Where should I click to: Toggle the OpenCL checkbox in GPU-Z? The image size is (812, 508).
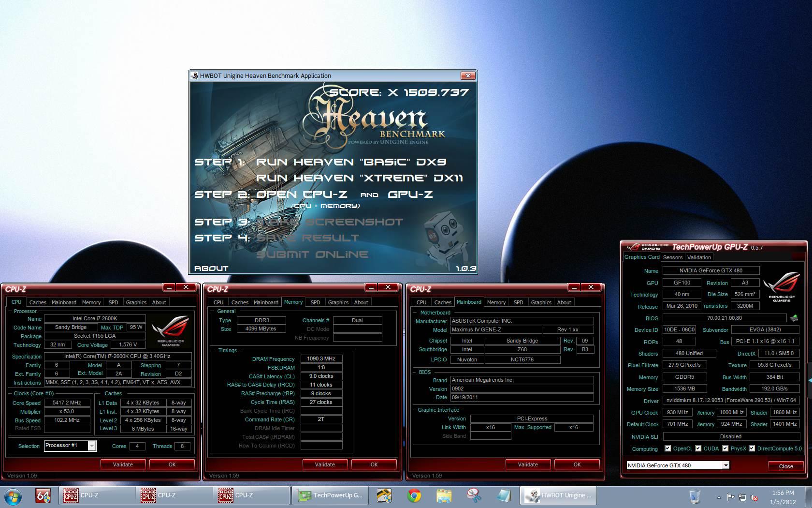[668, 448]
